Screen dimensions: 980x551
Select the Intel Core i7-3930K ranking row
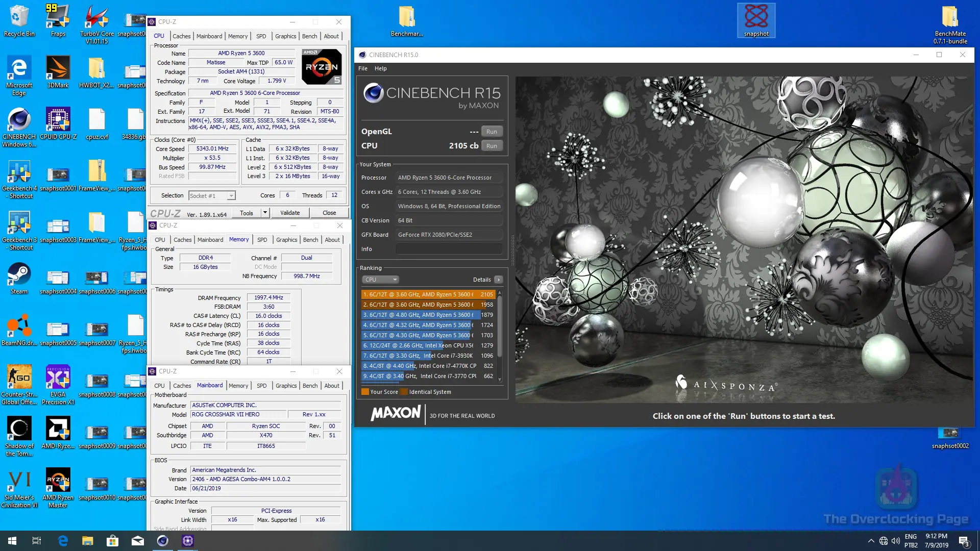(x=428, y=356)
